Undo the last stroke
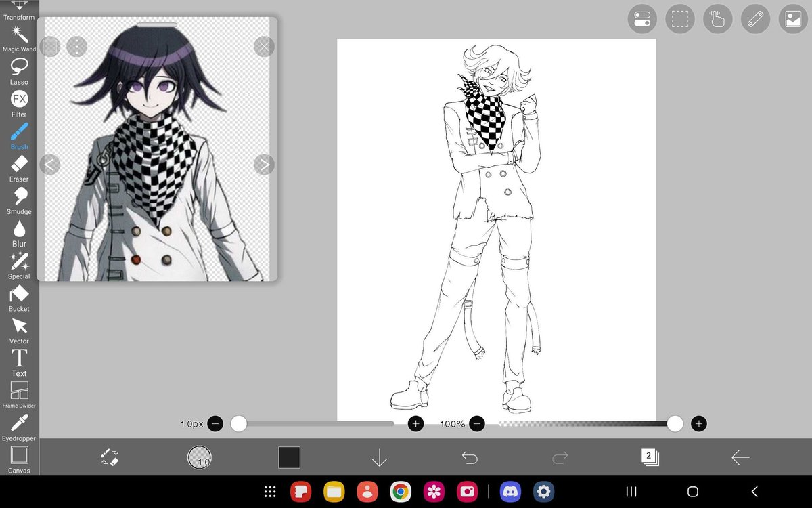The image size is (812, 508). click(x=470, y=458)
